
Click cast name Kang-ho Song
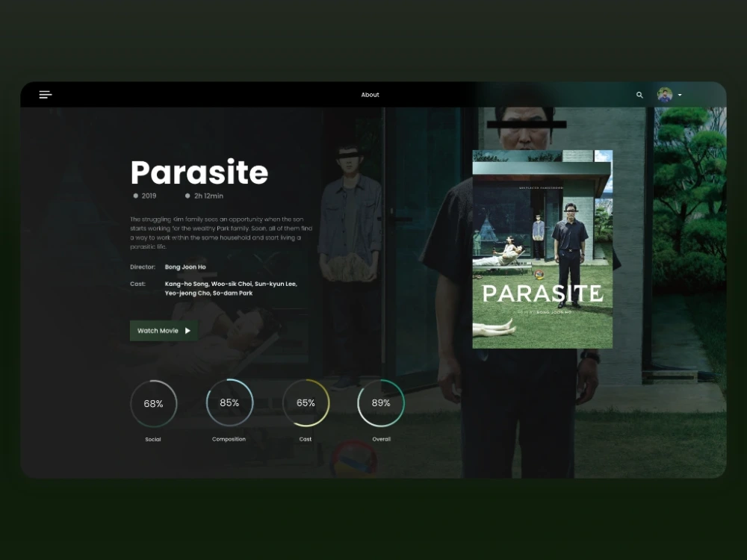[186, 284]
